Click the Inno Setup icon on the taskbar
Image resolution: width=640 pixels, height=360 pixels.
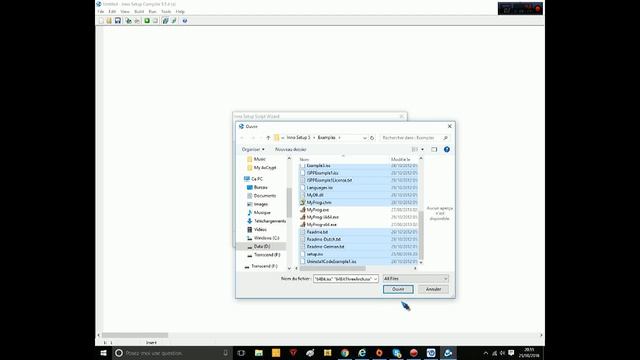pos(448,353)
